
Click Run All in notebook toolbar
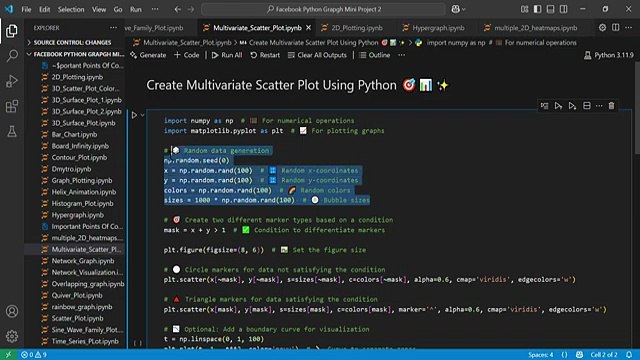227,55
